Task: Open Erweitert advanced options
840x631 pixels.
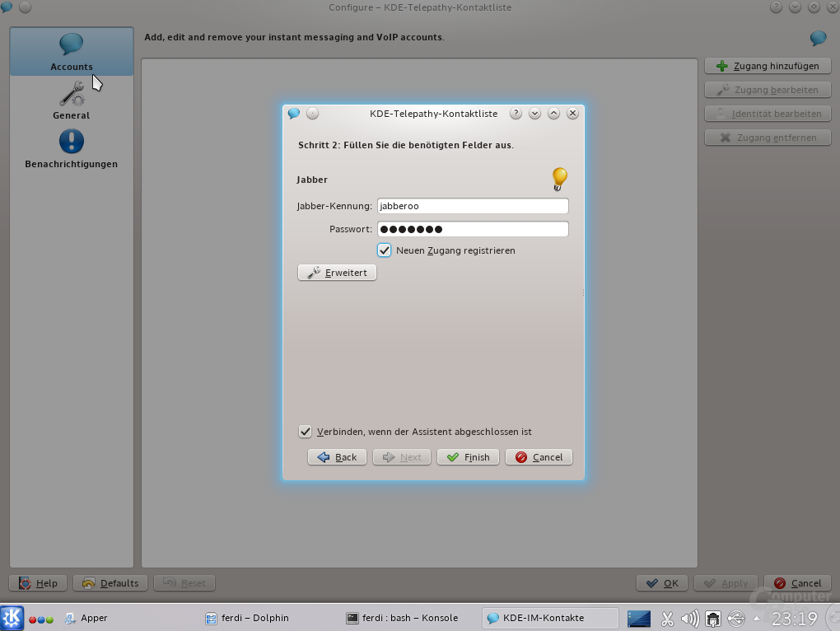Action: 337,273
